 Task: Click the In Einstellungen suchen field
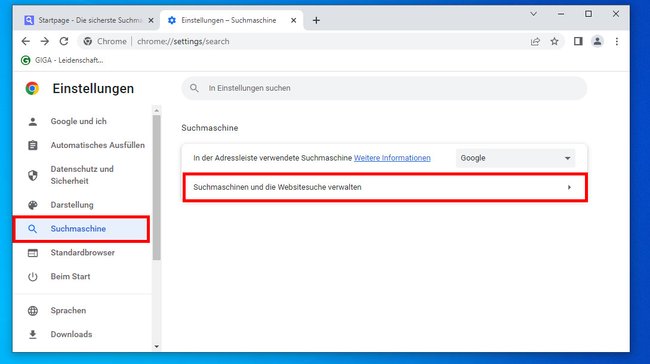tap(384, 88)
